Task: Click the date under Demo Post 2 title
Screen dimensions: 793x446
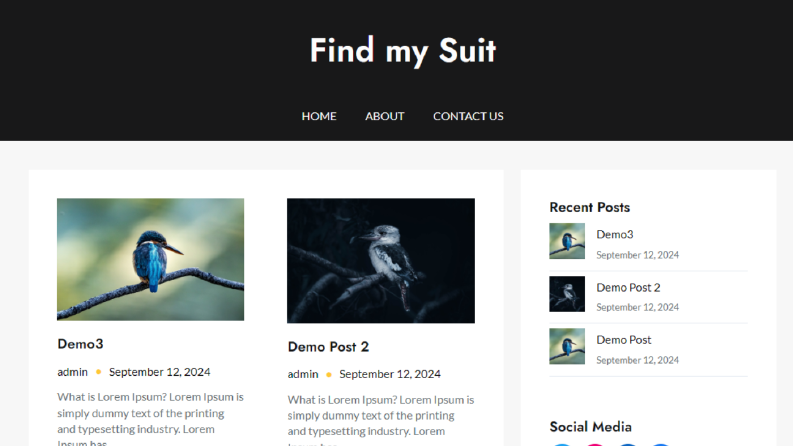Action: (x=390, y=374)
